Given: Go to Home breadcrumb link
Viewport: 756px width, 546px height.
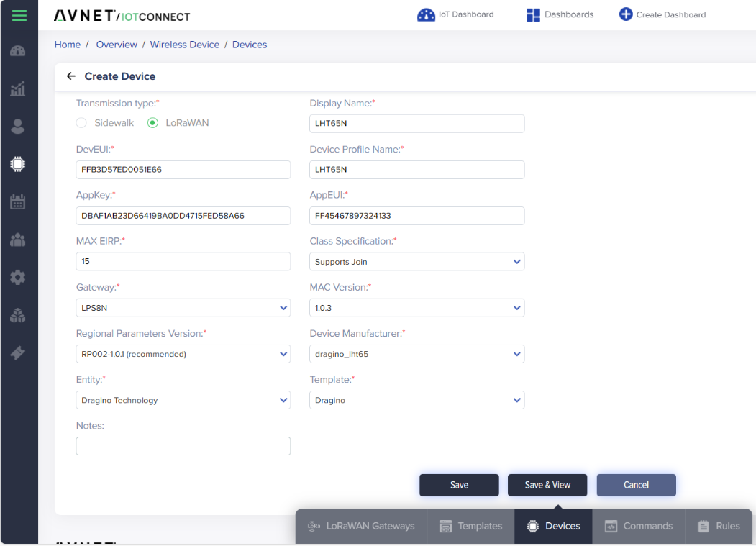Looking at the screenshot, I should 68,45.
